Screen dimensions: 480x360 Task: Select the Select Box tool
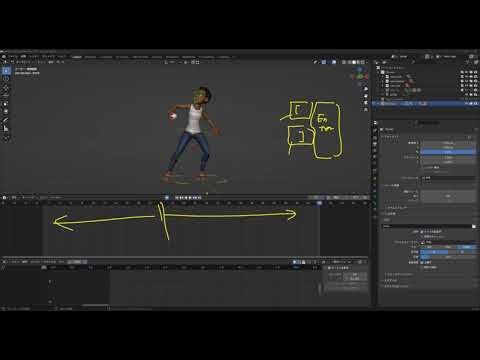[6, 71]
